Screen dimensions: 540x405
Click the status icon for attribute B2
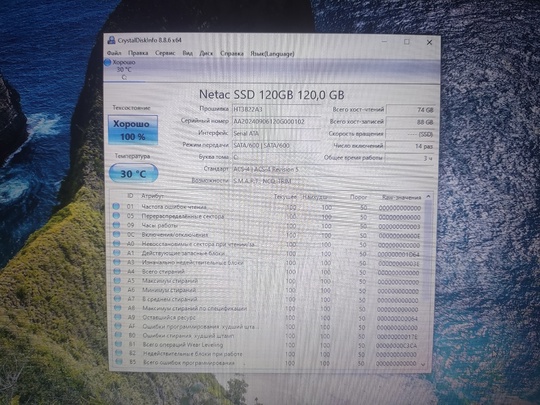[x=119, y=353]
